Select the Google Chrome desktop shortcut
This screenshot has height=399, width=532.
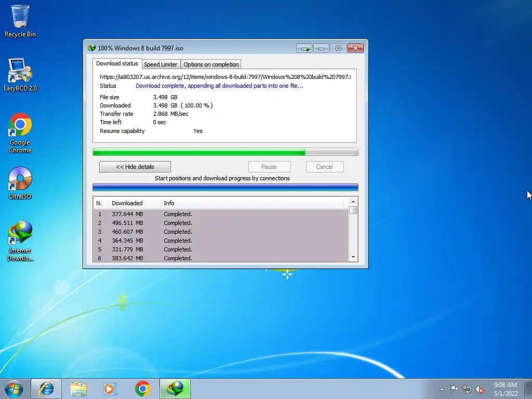tap(20, 133)
